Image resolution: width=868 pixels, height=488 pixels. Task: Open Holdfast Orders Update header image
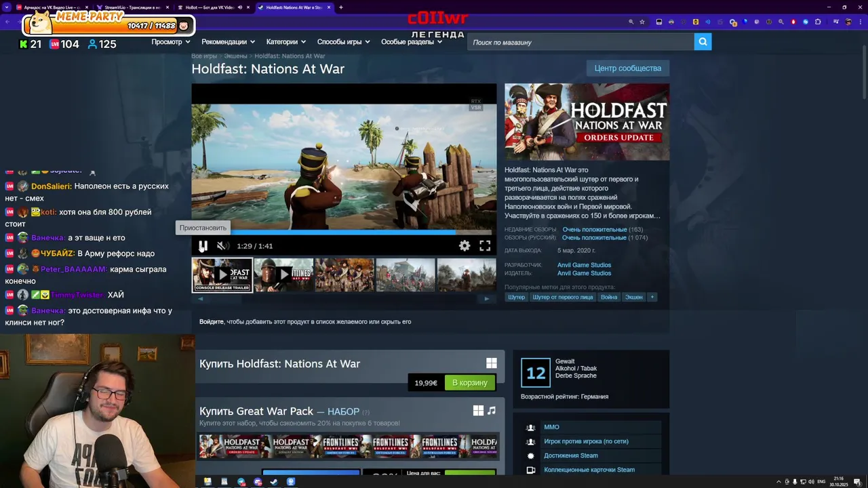tap(587, 122)
